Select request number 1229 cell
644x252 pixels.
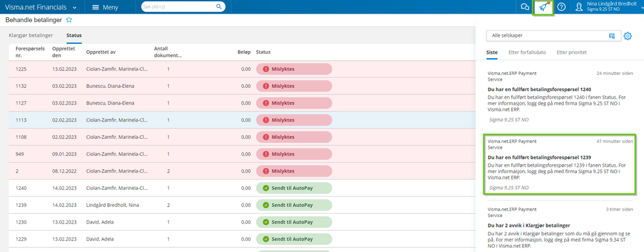(x=21, y=239)
